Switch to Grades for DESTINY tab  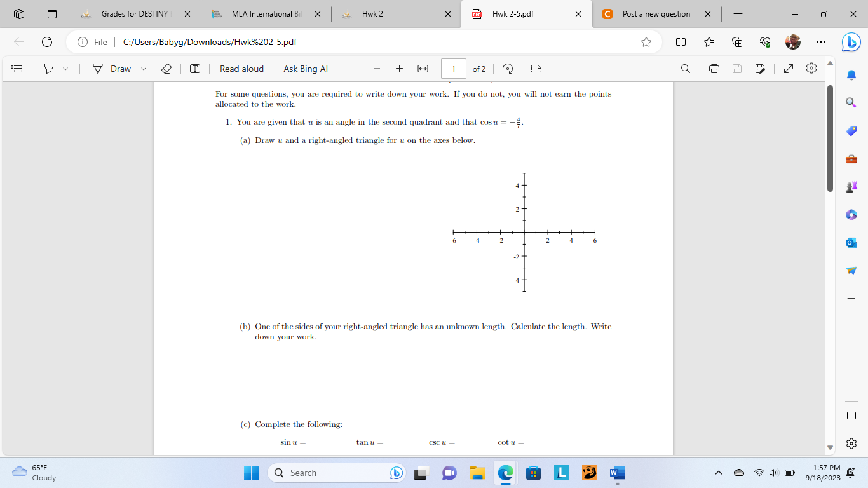pos(136,14)
